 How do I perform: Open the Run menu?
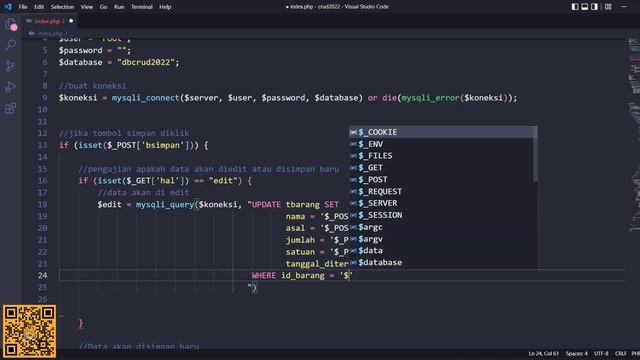[x=119, y=7]
